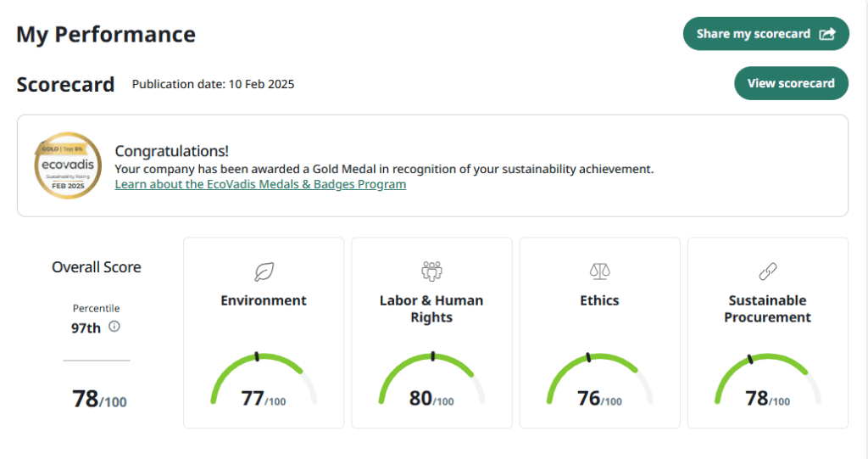Click the share arrow icon
The height and width of the screenshot is (459, 868).
pos(827,34)
